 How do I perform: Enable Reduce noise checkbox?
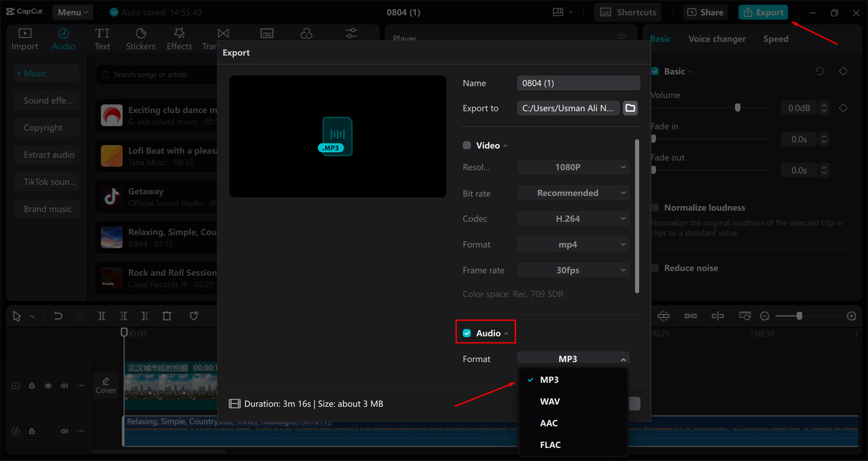[654, 268]
